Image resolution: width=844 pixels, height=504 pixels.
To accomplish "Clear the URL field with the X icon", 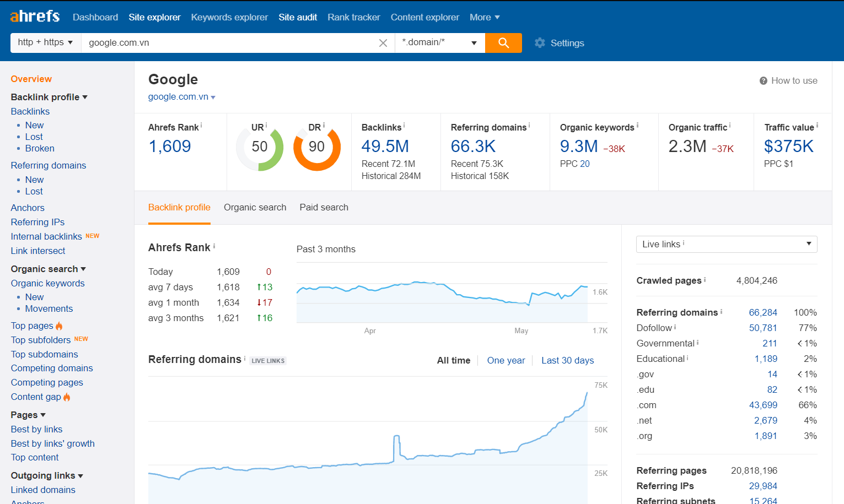I will click(383, 43).
